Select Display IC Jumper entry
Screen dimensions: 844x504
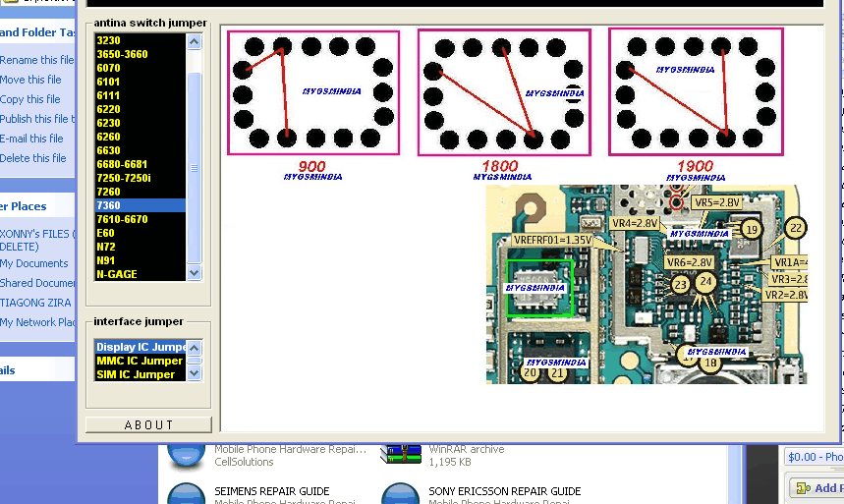[141, 347]
